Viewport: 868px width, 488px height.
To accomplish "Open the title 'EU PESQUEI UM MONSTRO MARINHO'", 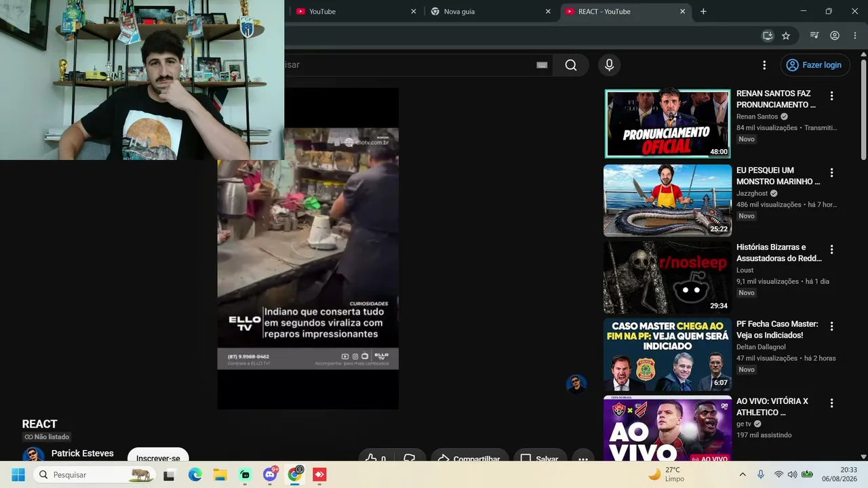I will pyautogui.click(x=778, y=176).
